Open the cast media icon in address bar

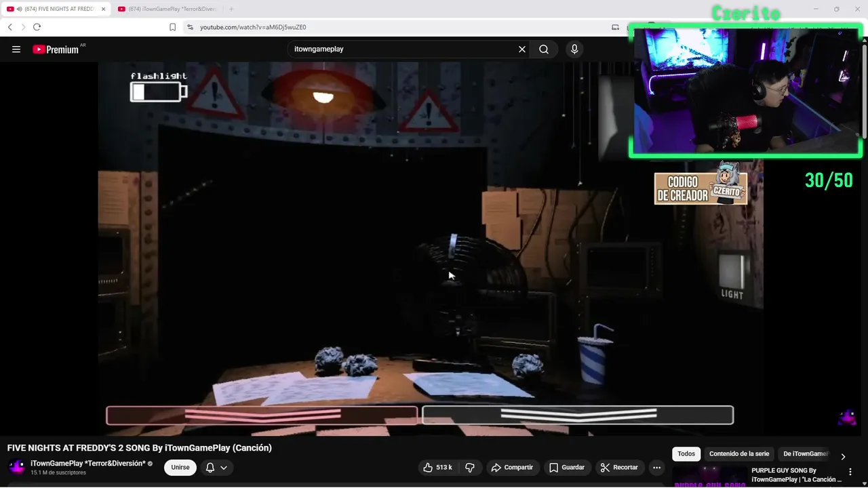(x=615, y=27)
